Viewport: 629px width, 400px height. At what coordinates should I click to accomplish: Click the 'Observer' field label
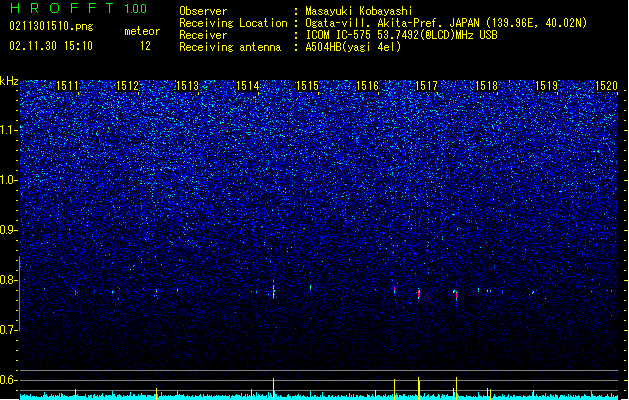click(x=203, y=11)
